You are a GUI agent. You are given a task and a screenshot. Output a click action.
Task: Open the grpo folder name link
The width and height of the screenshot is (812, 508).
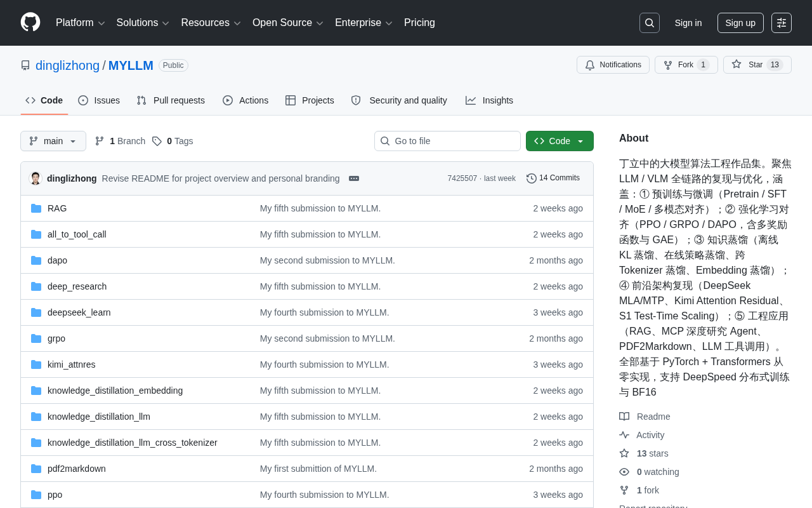(x=56, y=338)
